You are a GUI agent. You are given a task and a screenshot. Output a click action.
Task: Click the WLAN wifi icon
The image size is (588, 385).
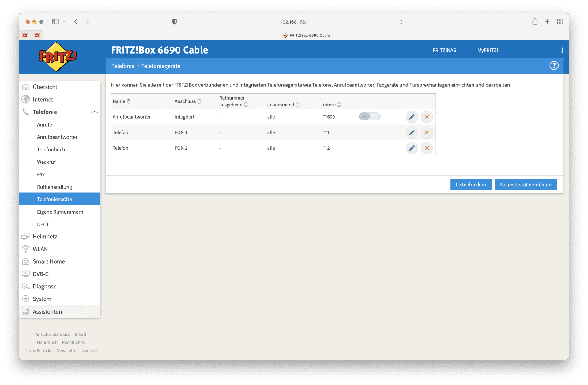click(x=26, y=249)
